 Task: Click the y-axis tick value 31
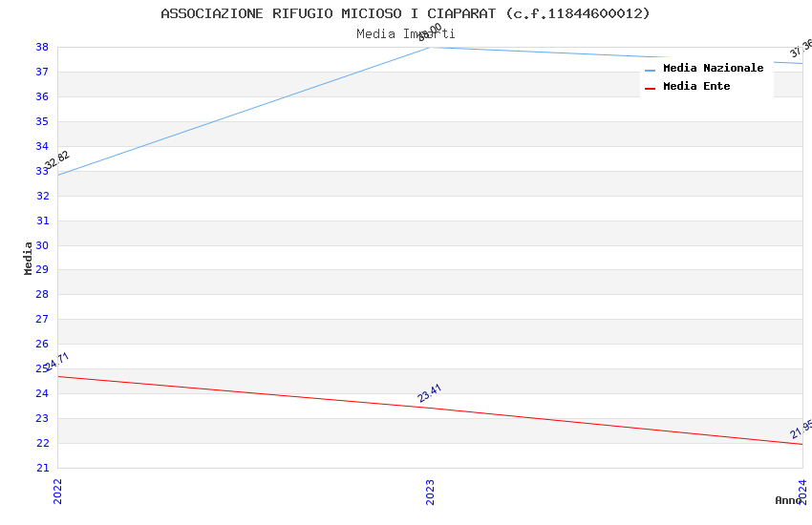click(42, 220)
